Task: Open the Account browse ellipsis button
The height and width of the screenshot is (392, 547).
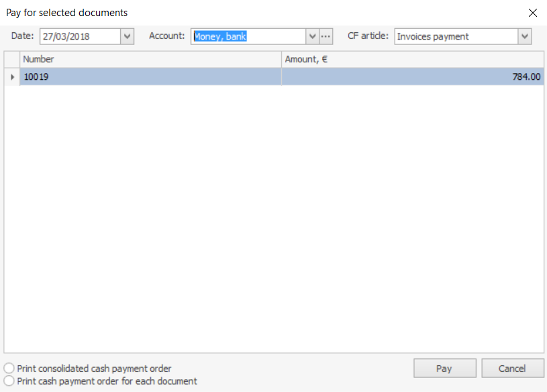Action: 326,36
